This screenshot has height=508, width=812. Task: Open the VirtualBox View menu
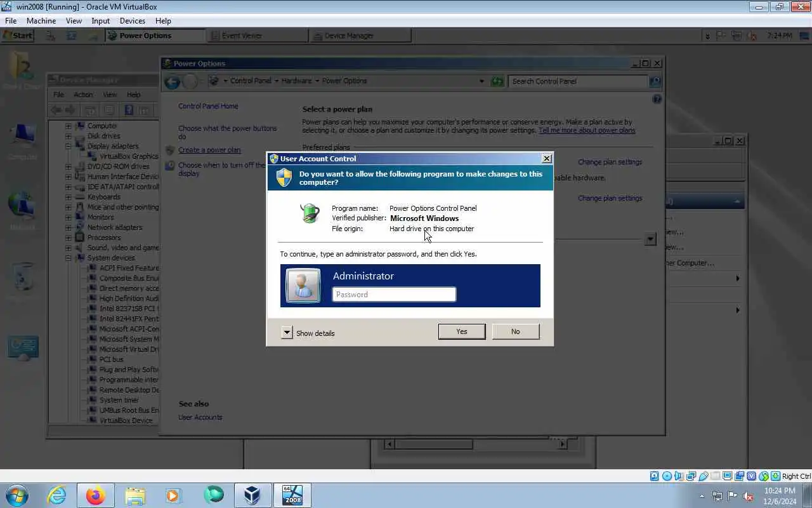click(x=74, y=21)
